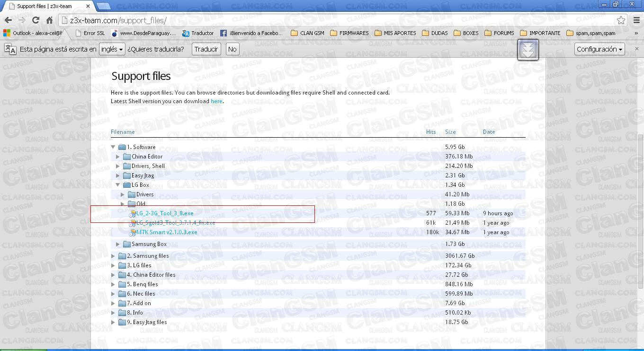
Task: Open the BOXES bookmark folder
Action: pos(466,33)
